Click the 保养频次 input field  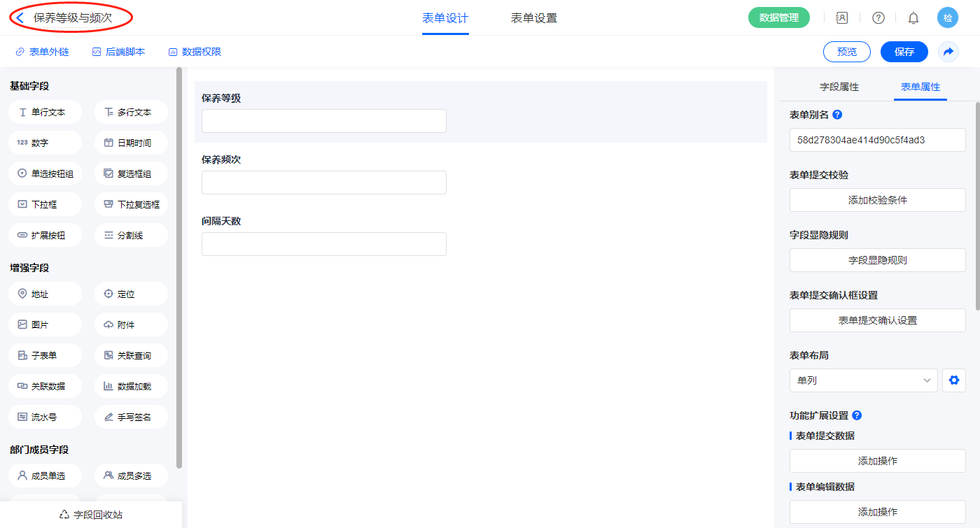pos(323,183)
